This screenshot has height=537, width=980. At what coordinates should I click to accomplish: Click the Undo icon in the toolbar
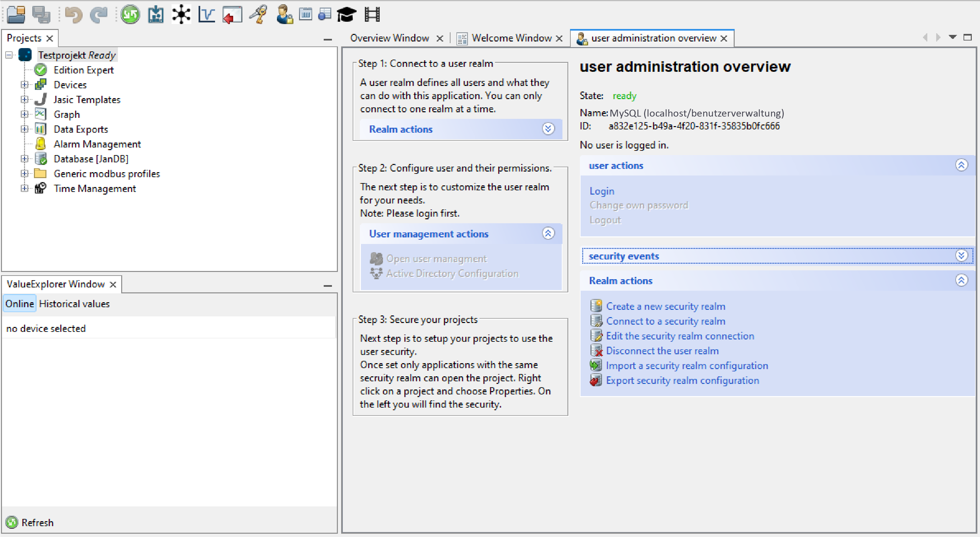[x=73, y=14]
